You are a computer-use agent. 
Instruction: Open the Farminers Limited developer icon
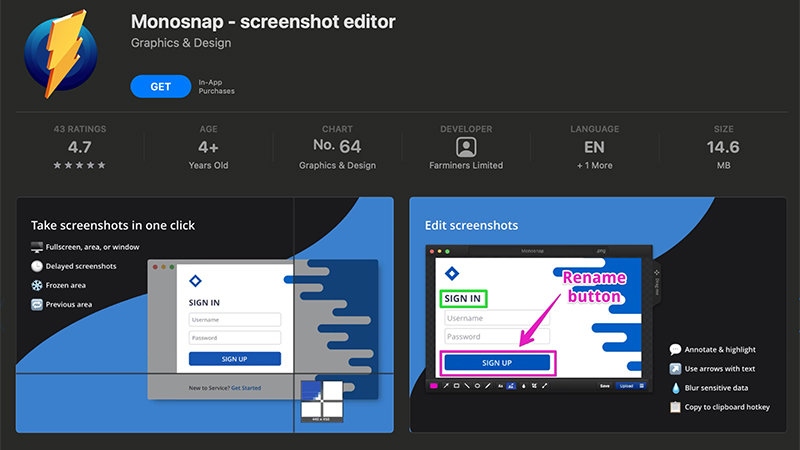point(466,147)
